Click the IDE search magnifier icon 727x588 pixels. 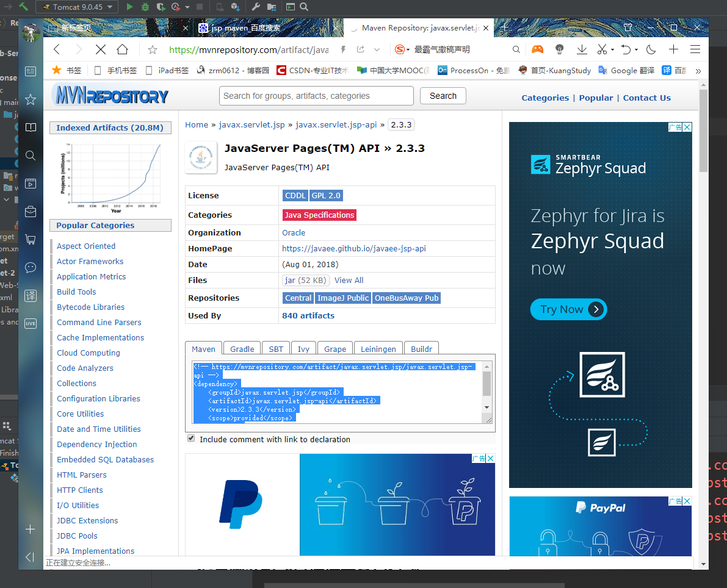[304, 7]
